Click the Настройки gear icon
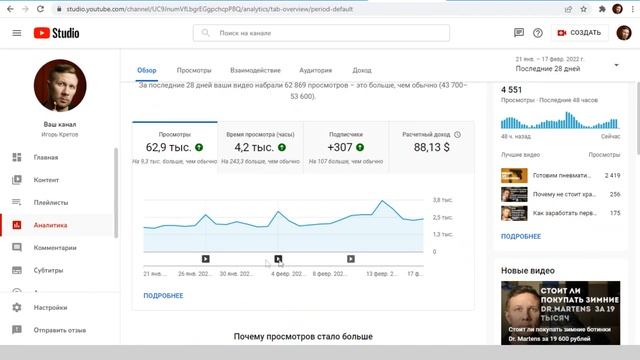Viewport: 640px width, 360px height. pos(17,307)
